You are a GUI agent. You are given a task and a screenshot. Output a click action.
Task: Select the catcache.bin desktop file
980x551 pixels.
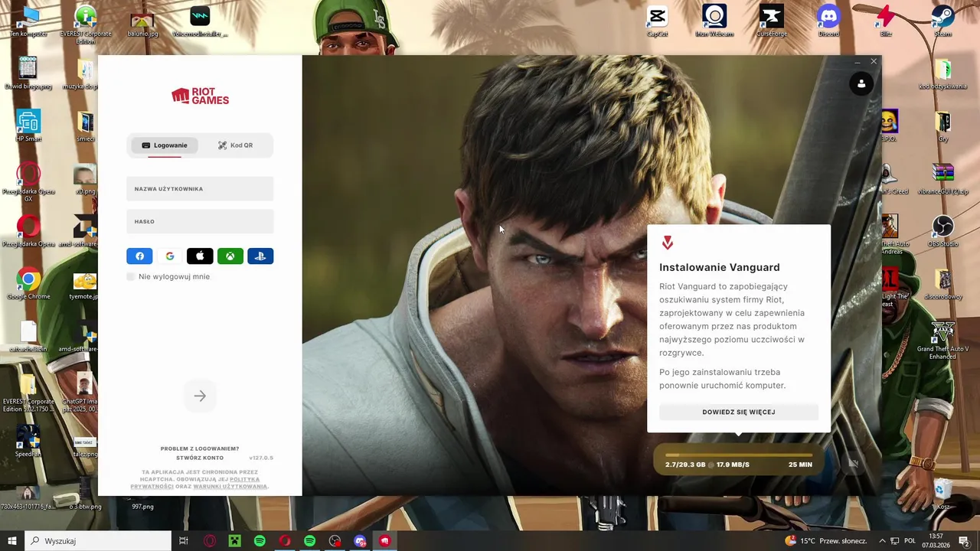point(28,337)
